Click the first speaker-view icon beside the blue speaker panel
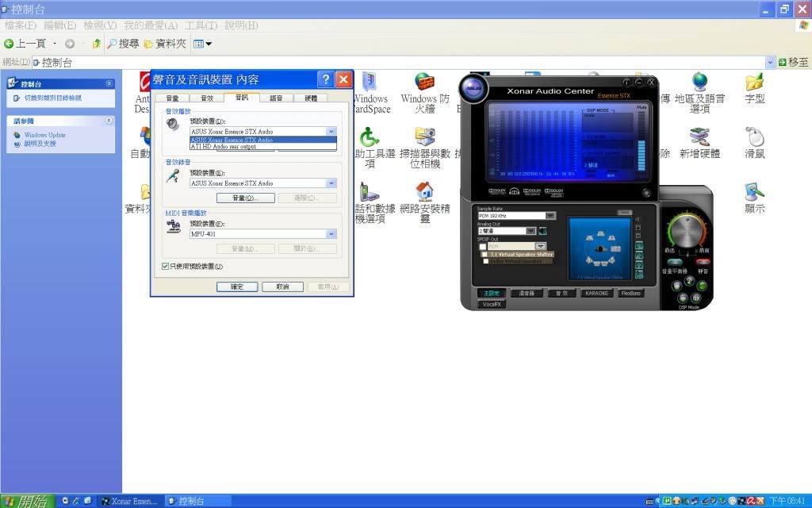812x508 pixels. (639, 246)
